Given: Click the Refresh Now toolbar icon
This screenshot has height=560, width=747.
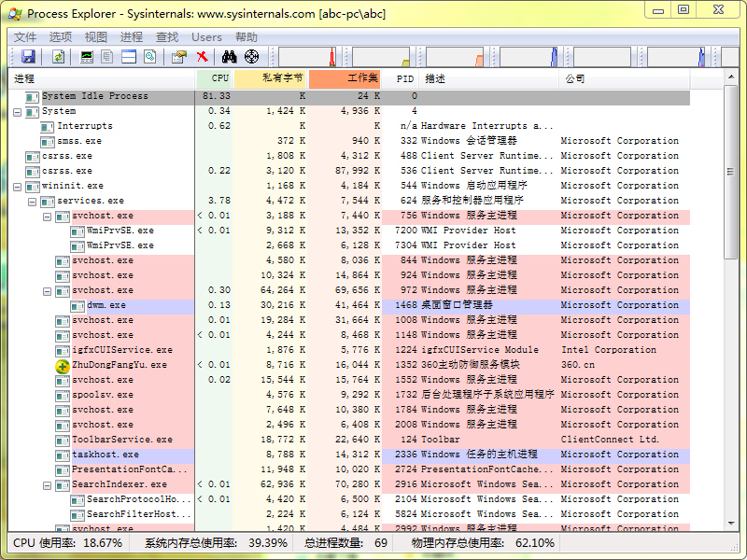Looking at the screenshot, I should 58,57.
